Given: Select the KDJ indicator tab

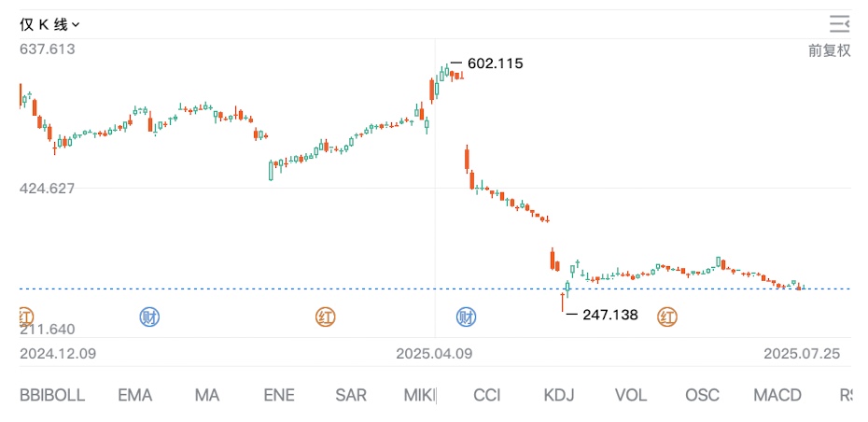Looking at the screenshot, I should click(558, 395).
